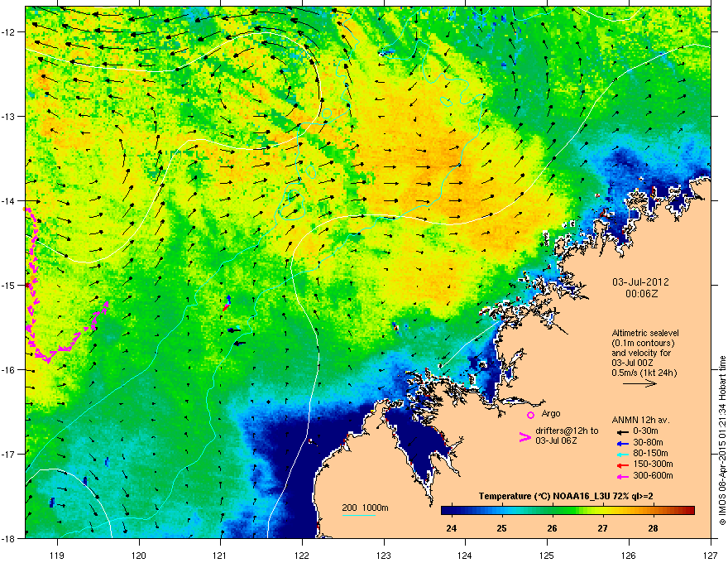Click the cyan 200 1000m contour legend line
Image resolution: width=728 pixels, height=563 pixels.
[x=359, y=515]
